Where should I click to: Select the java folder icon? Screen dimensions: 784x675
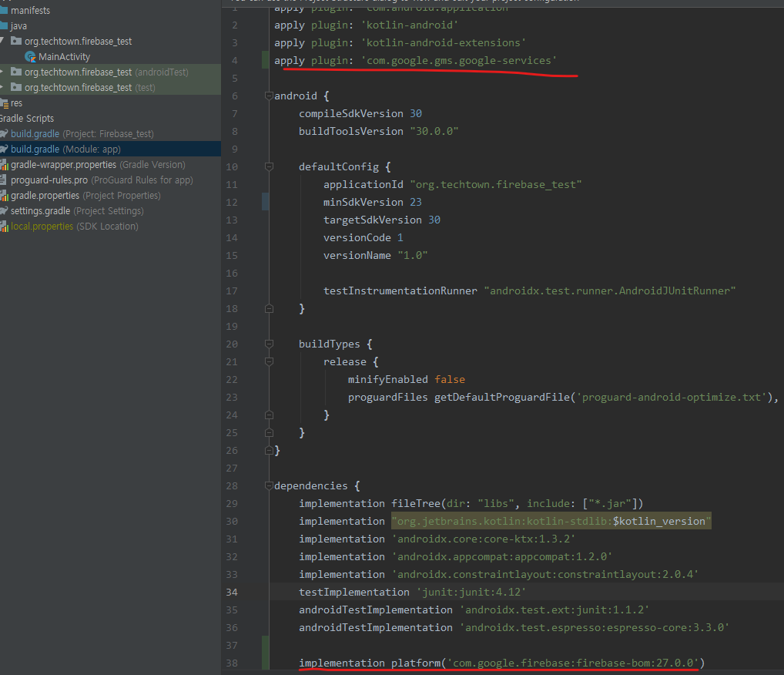(4, 26)
